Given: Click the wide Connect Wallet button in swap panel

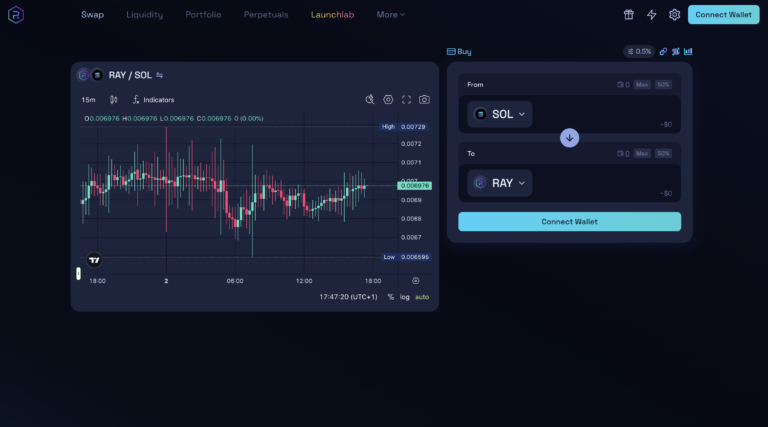Looking at the screenshot, I should [569, 221].
